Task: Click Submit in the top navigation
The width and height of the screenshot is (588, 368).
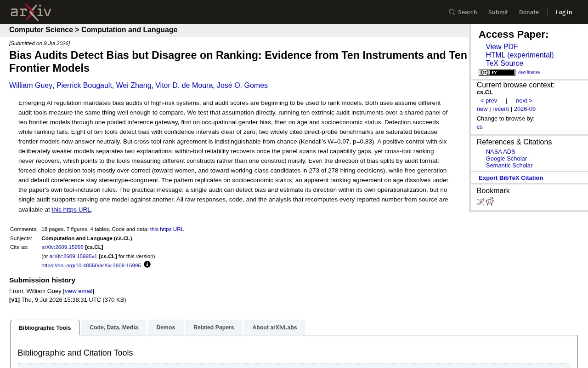Action: (x=498, y=12)
